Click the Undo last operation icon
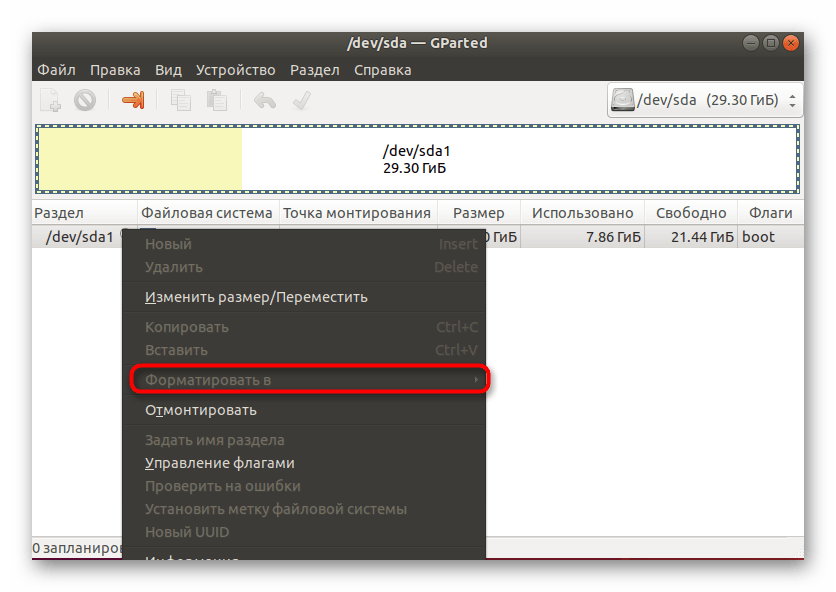The height and width of the screenshot is (592, 836). tap(265, 100)
